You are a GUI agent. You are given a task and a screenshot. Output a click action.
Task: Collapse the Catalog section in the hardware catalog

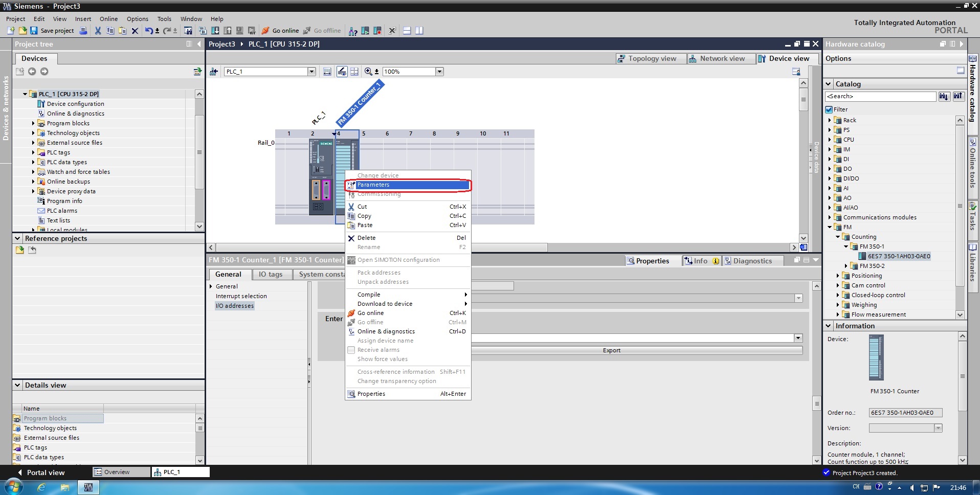829,84
